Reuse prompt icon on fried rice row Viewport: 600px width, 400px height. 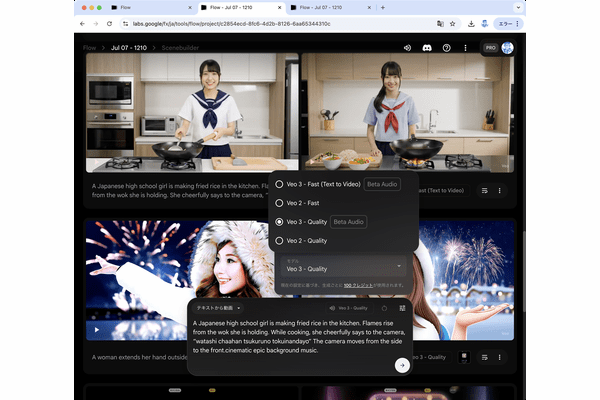click(484, 190)
